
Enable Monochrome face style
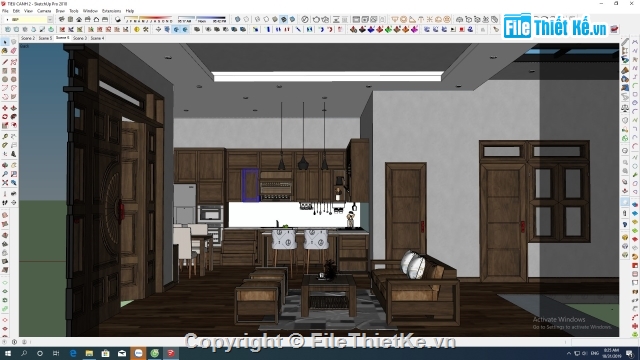[292, 19]
